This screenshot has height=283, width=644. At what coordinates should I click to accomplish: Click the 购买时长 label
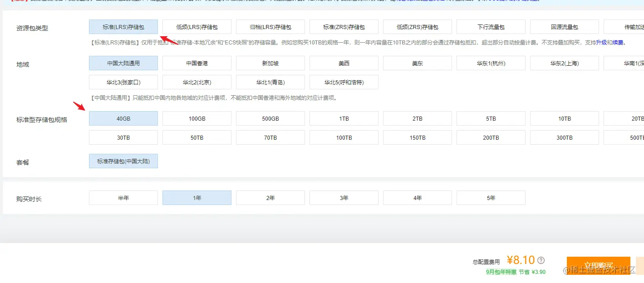tap(29, 199)
